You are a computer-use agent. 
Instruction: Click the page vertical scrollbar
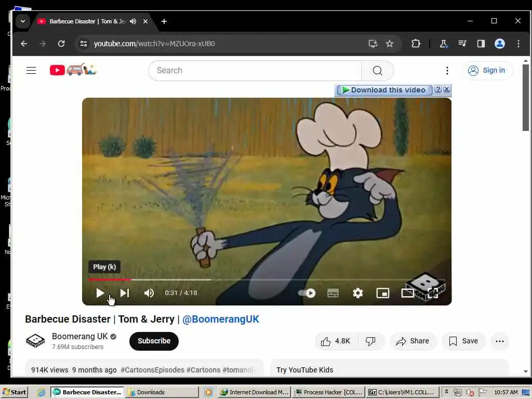526,97
